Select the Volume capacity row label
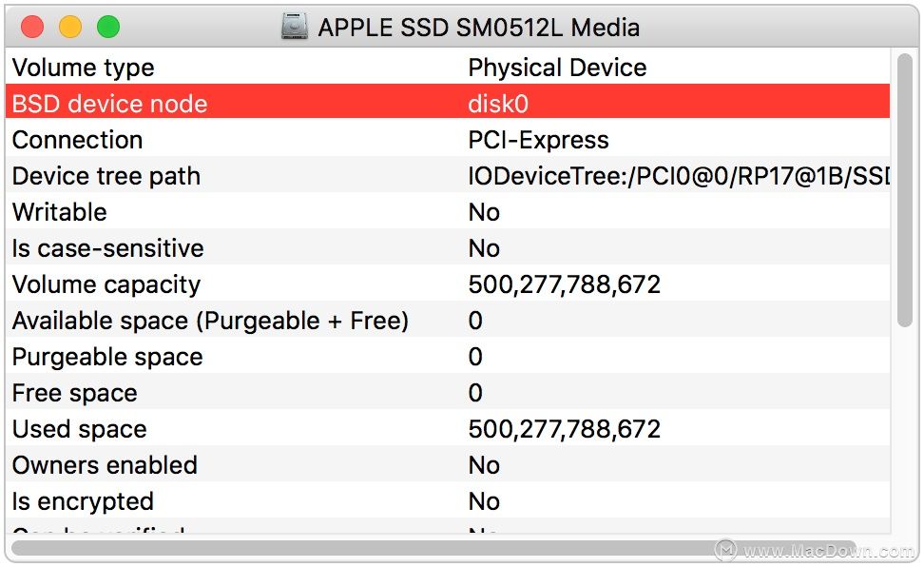Screen dimensions: 924x567 (x=106, y=285)
